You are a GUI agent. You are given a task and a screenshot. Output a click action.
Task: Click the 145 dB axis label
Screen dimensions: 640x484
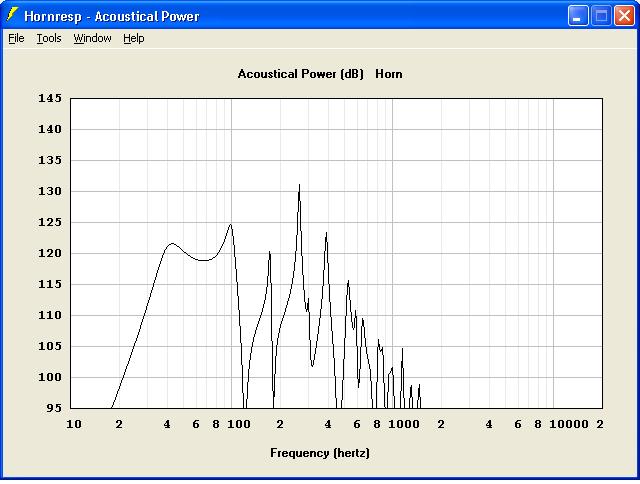tap(50, 98)
